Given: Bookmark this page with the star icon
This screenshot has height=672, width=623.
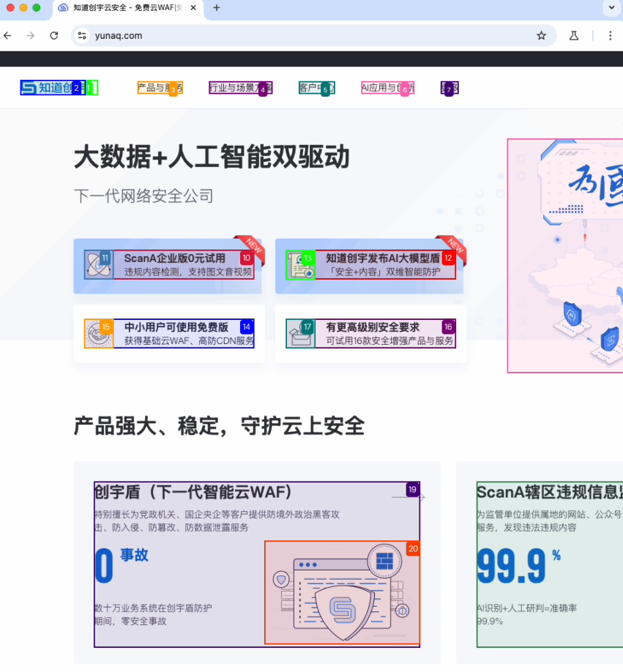Looking at the screenshot, I should click(x=542, y=36).
